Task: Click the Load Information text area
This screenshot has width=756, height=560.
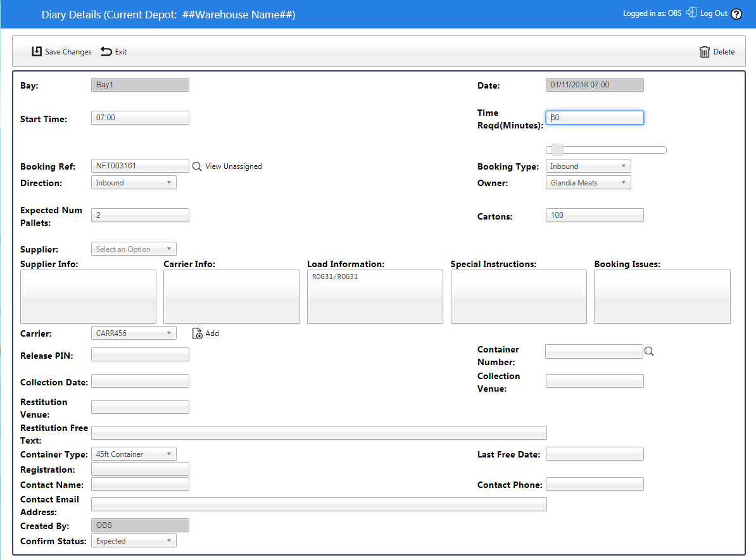Action: point(375,297)
